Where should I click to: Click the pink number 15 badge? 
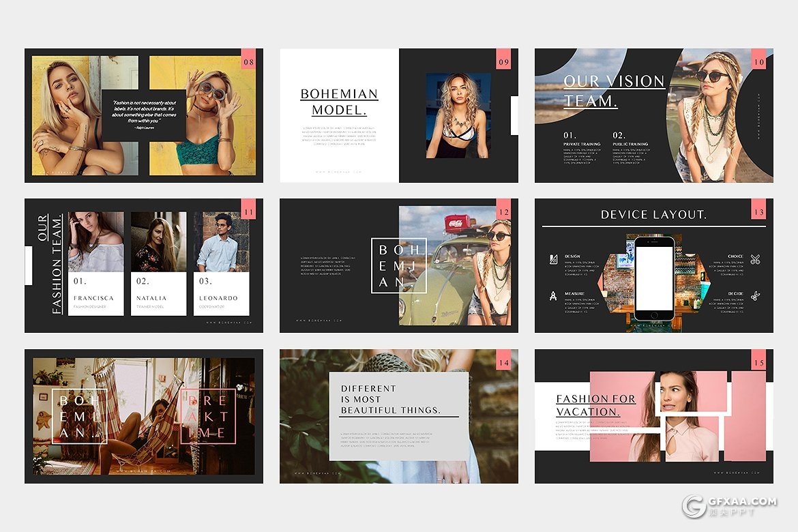click(758, 363)
